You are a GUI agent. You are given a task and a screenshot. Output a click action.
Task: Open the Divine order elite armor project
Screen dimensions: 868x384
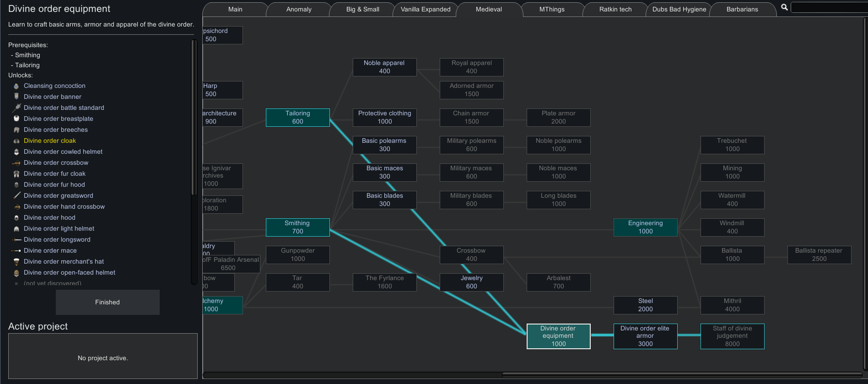646,336
